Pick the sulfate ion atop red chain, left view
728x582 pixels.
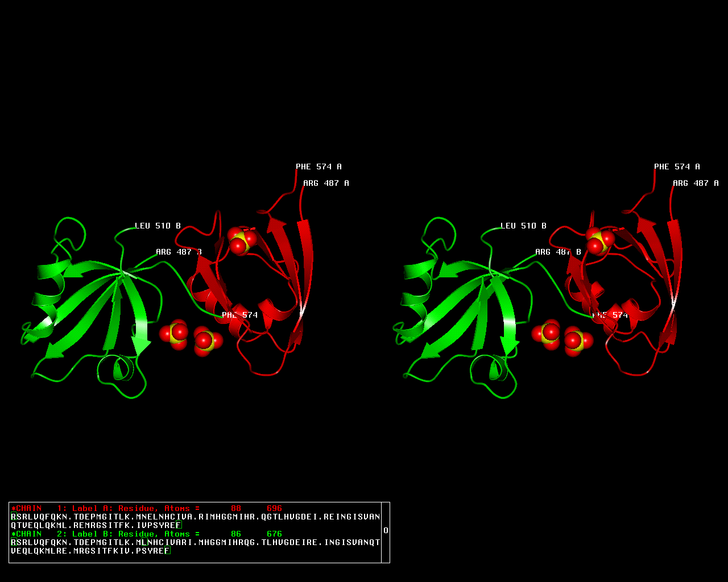point(240,240)
